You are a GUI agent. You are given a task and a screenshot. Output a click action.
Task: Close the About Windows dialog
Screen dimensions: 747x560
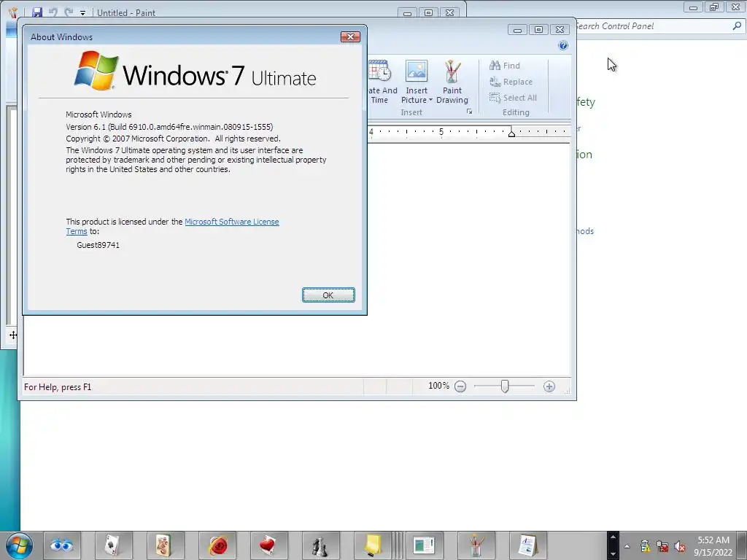coord(350,36)
